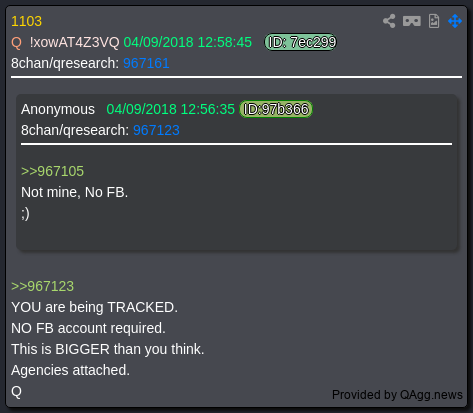Click timestamp 04/09/2018 12:56:35
The width and height of the screenshot is (473, 413).
tap(170, 109)
